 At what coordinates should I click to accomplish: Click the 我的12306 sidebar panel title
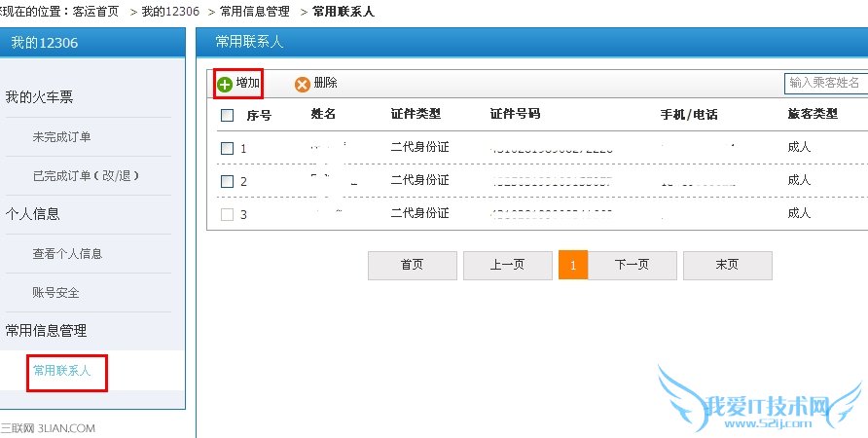coord(45,43)
